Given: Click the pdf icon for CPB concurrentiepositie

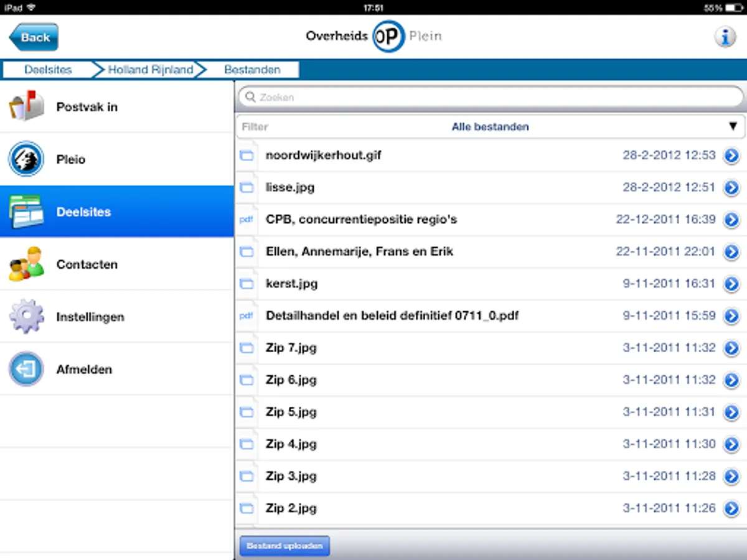Looking at the screenshot, I should click(247, 220).
